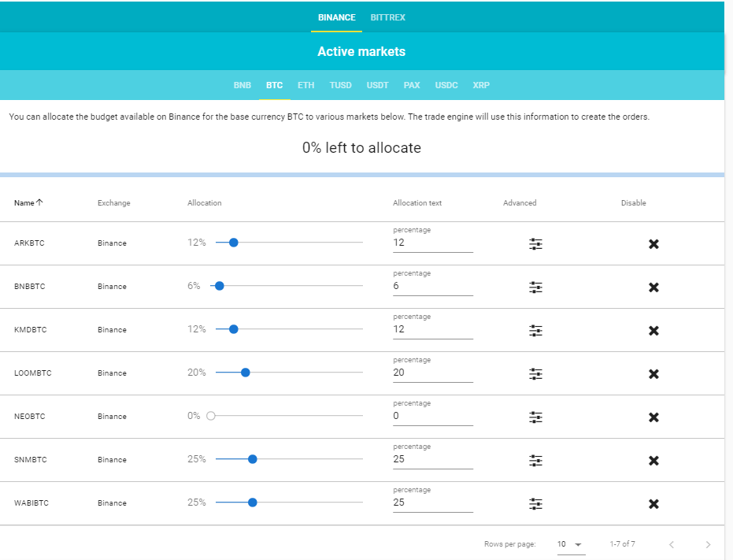The height and width of the screenshot is (560, 733).
Task: Focus the LOOMBTC percentage input field
Action: click(433, 373)
